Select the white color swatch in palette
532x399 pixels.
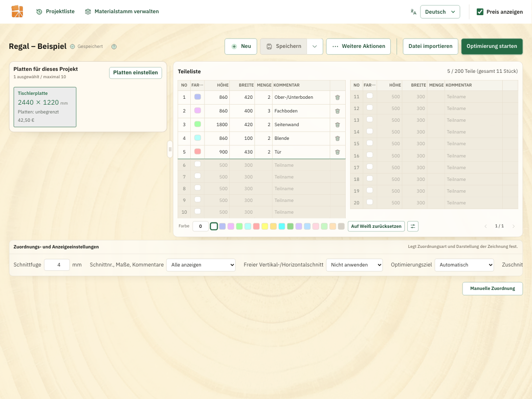pyautogui.click(x=214, y=226)
